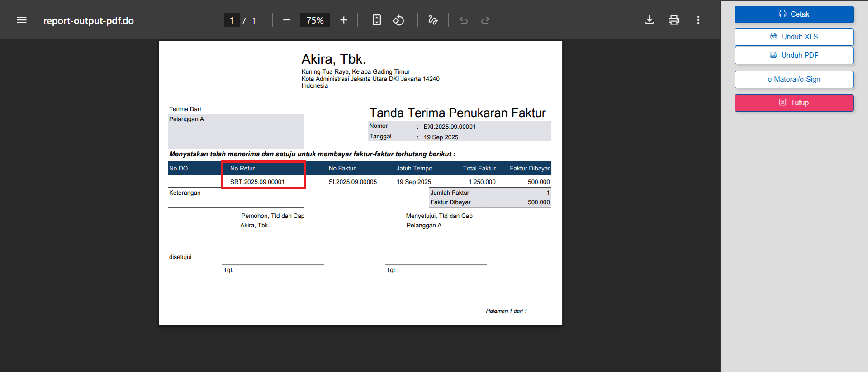Rotate the document counterclockwise

click(398, 20)
